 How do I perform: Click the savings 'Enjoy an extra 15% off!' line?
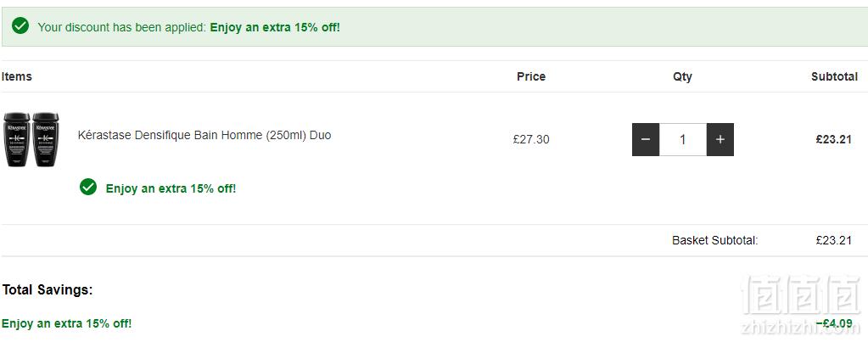(66, 323)
